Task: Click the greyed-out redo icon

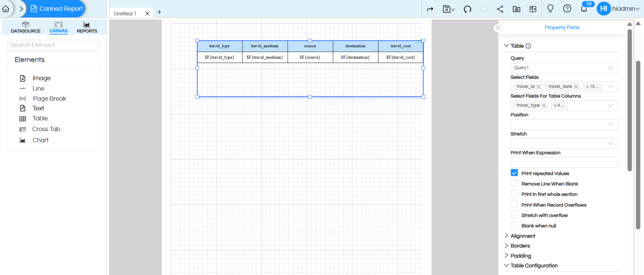Action: [484, 9]
